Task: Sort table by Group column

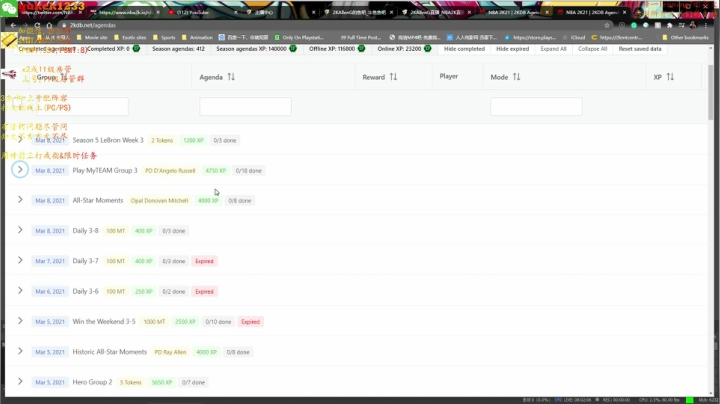Action: pos(63,77)
